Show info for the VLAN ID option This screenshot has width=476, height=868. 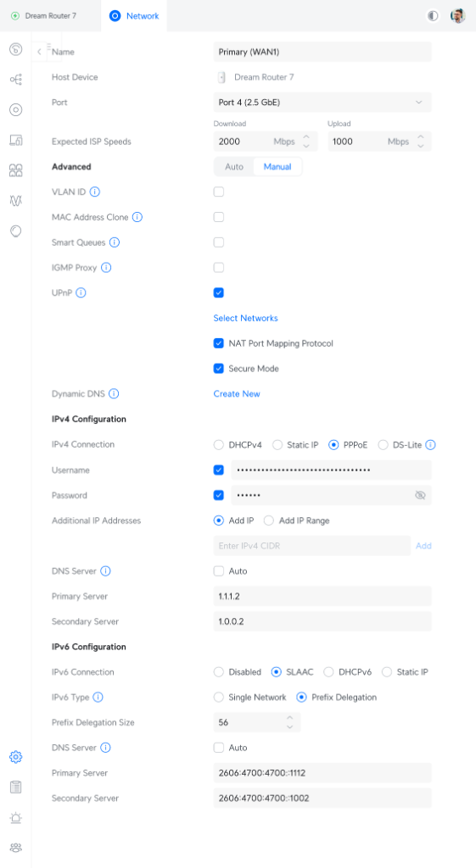(x=95, y=192)
